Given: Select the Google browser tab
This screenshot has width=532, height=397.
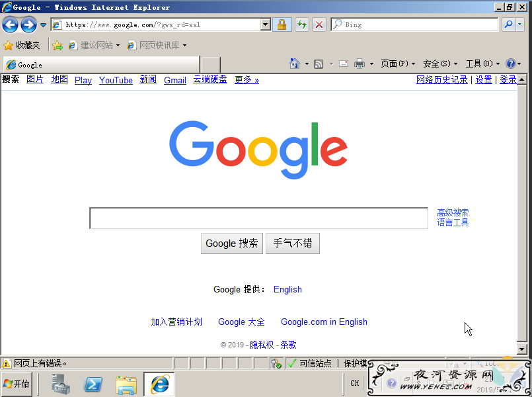Looking at the screenshot, I should point(101,65).
